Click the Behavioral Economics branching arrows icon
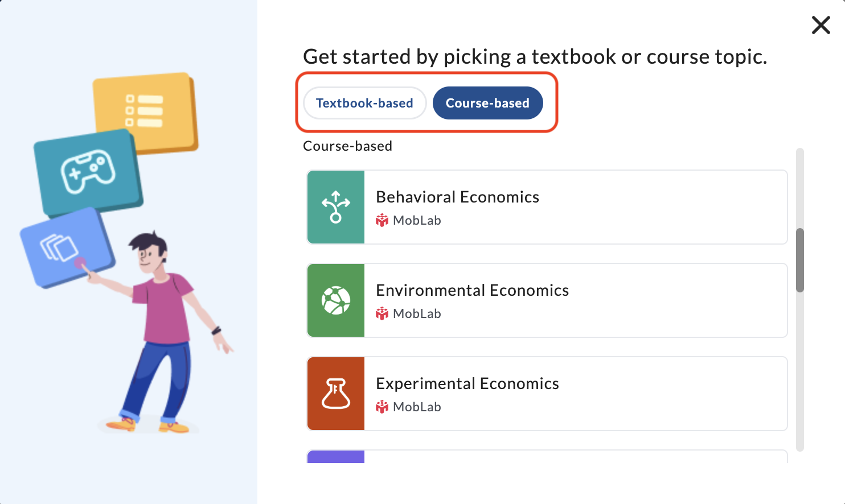The width and height of the screenshot is (845, 504). coord(336,207)
